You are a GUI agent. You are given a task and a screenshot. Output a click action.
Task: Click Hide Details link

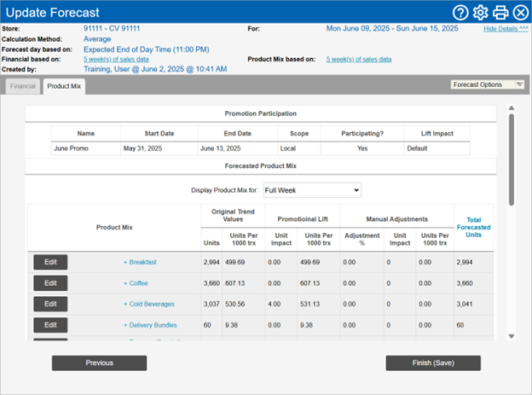click(x=506, y=29)
